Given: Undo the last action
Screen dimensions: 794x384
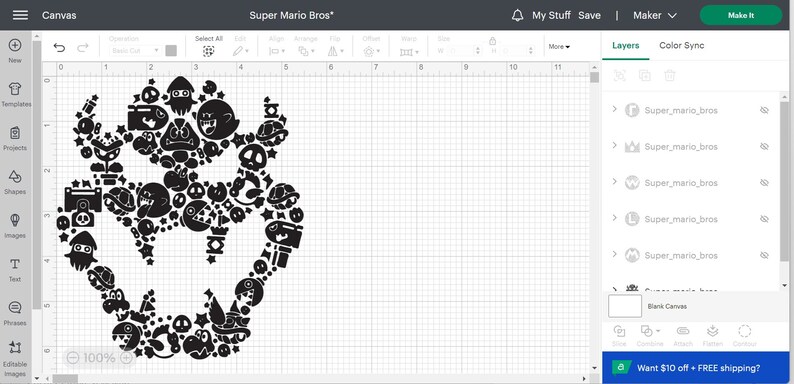Looking at the screenshot, I should 59,48.
